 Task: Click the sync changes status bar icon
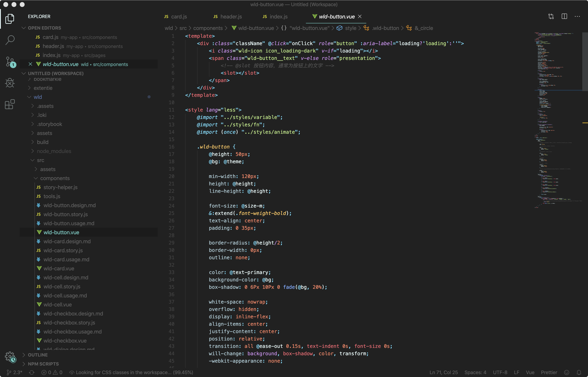pyautogui.click(x=32, y=372)
